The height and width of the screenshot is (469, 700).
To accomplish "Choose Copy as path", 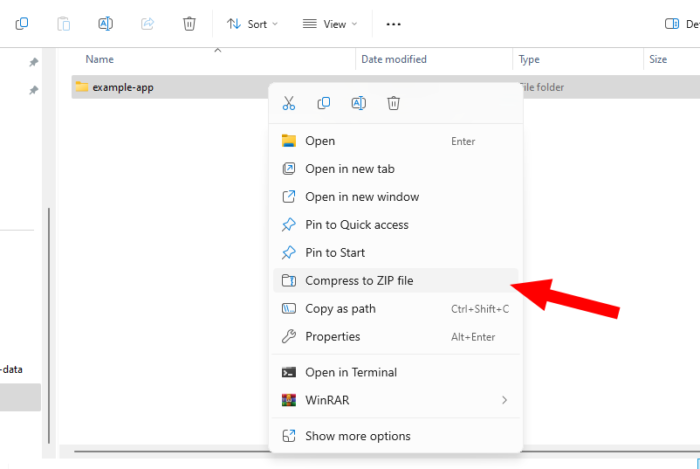I will click(396, 309).
